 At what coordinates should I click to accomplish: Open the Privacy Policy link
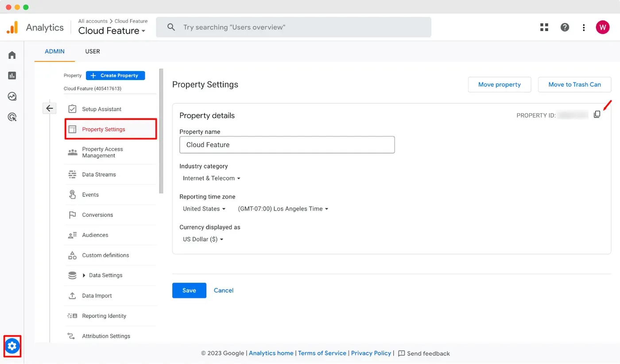371,353
